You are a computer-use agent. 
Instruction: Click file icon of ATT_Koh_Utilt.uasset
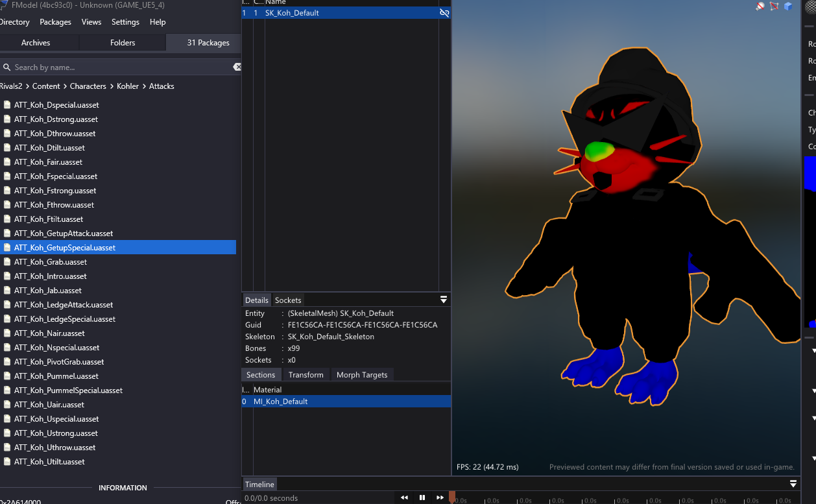pos(7,461)
